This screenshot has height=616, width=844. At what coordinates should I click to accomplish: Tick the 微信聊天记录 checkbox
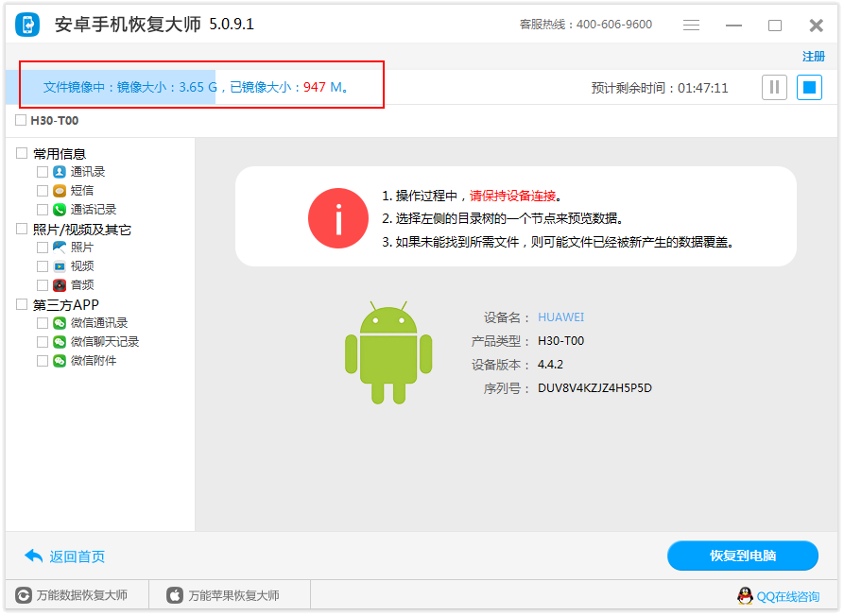[x=43, y=342]
